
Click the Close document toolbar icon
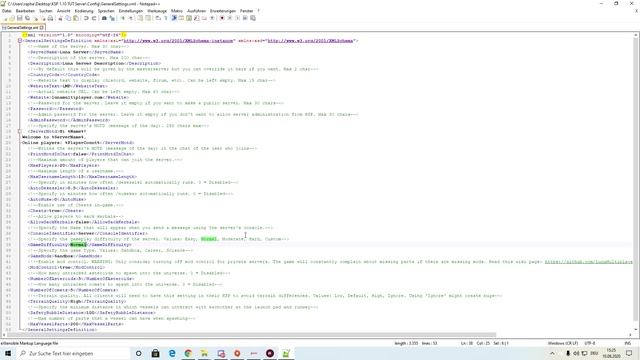[x=36, y=18]
